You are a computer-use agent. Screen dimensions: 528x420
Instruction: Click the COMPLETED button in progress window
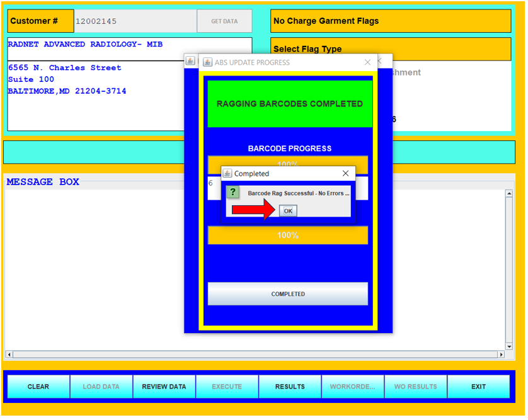coord(289,295)
